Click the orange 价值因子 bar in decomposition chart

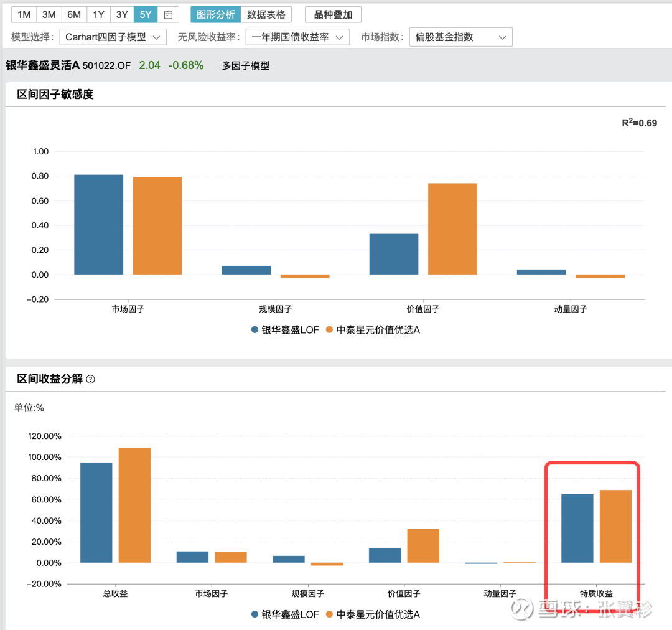[423, 545]
